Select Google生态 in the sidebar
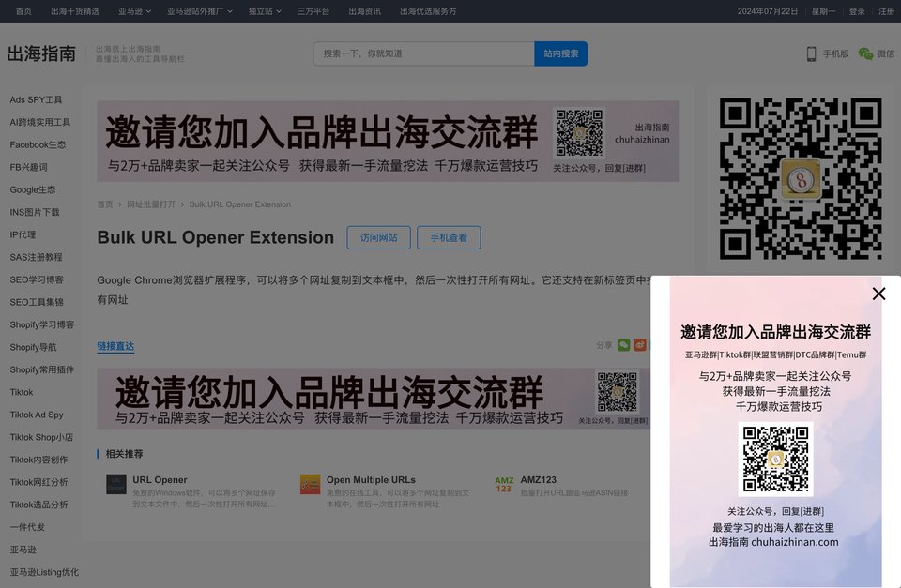901x588 pixels. pos(33,189)
